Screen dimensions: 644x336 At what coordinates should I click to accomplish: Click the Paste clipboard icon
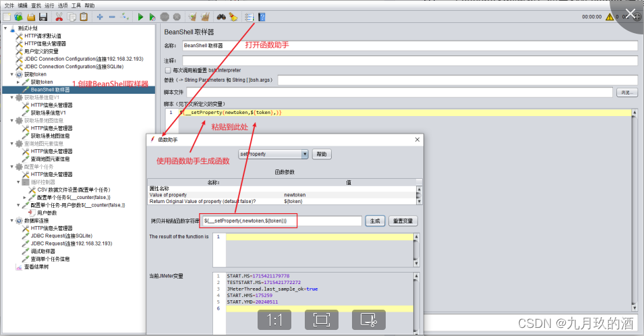pos(84,17)
